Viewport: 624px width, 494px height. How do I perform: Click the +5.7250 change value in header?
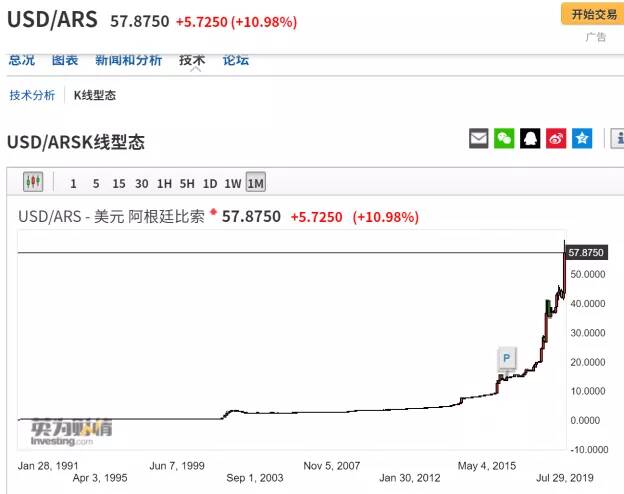pos(202,21)
